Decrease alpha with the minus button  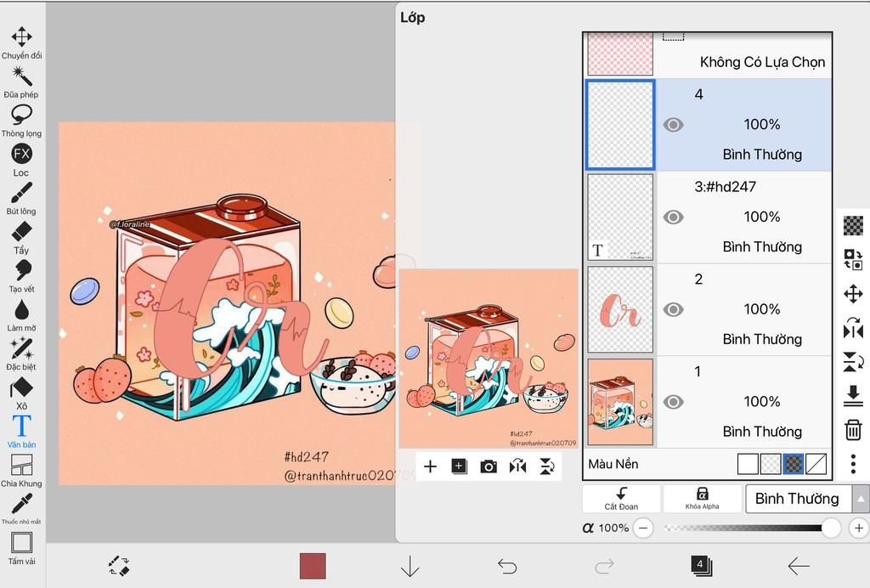click(643, 528)
